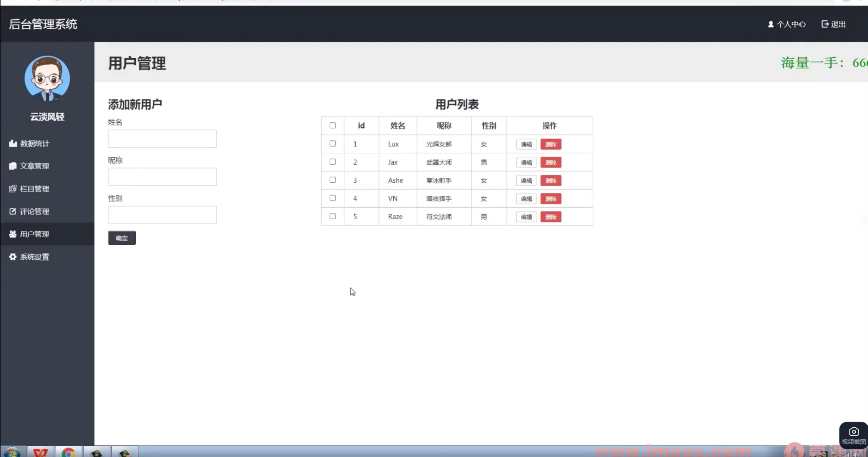Check the checkbox for row Jax

coord(333,162)
